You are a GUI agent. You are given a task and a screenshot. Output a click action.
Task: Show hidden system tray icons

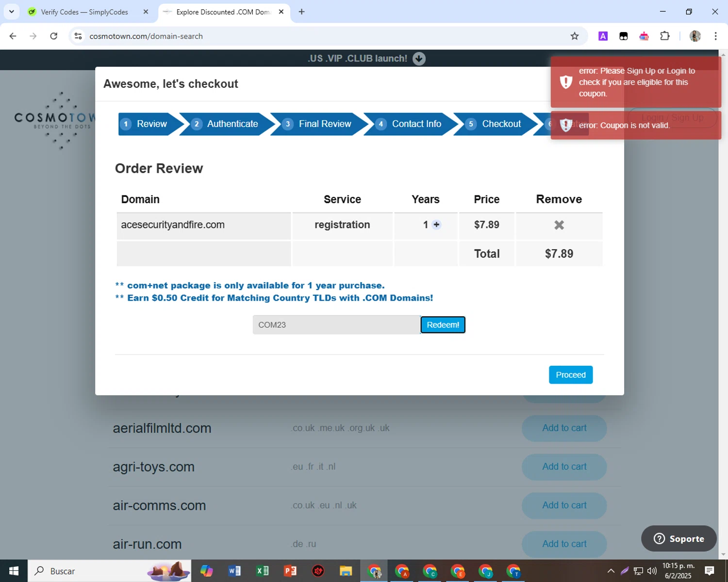click(x=611, y=571)
